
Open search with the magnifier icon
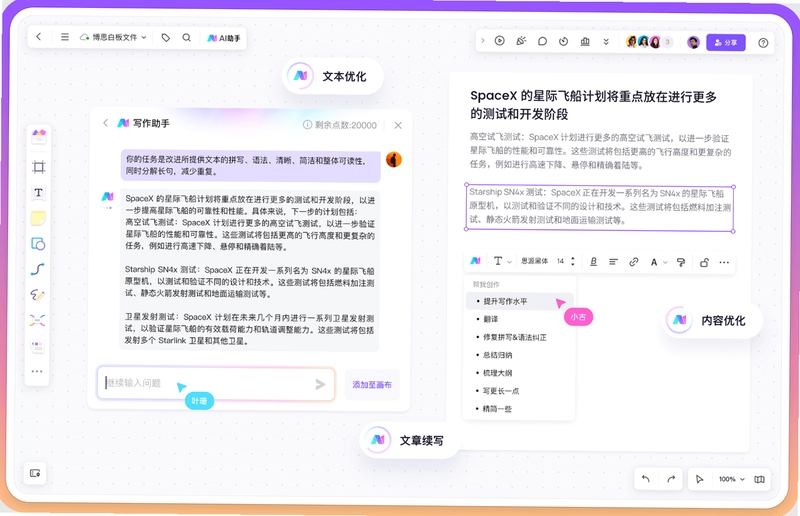(187, 37)
